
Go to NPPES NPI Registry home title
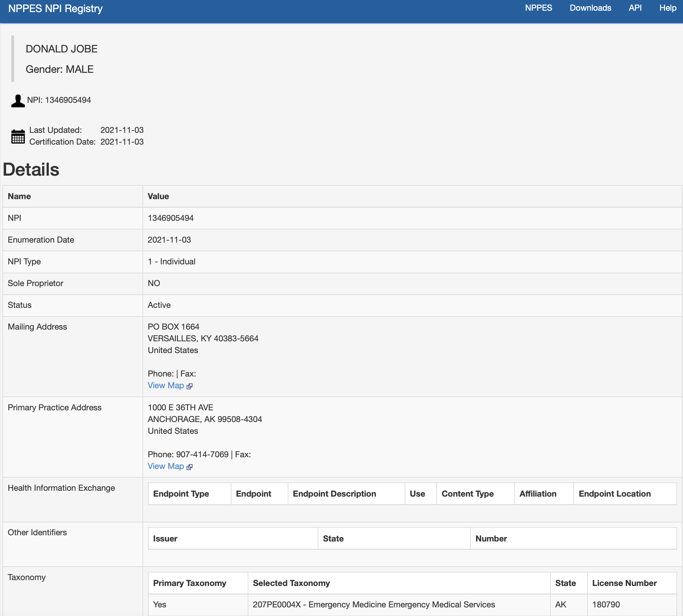55,8
